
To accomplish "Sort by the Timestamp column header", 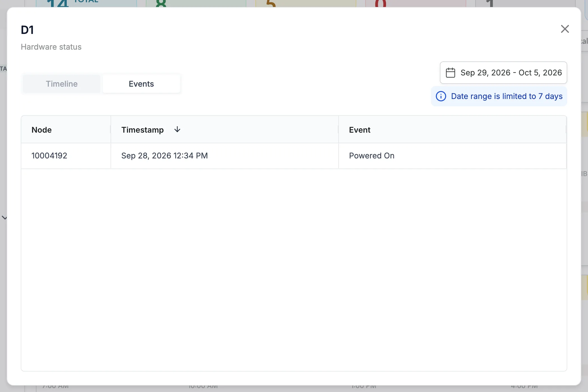I will tap(225, 130).
